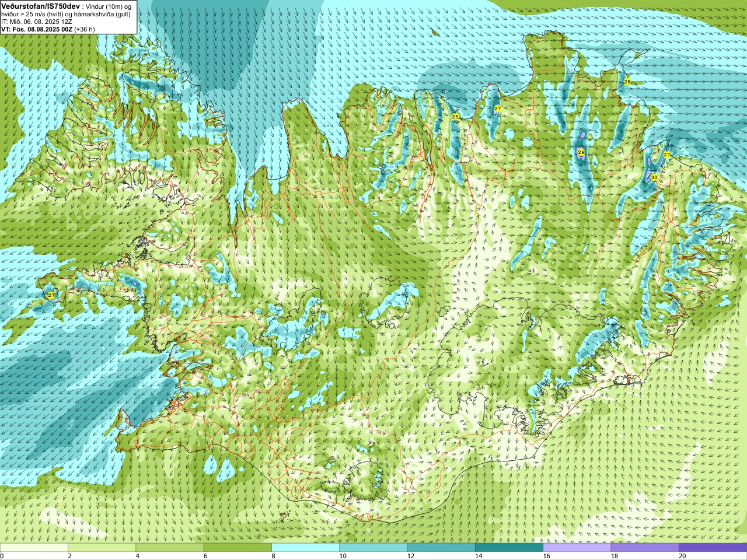Click the '8' tick label on color scale
The height and width of the screenshot is (560, 747).
273,556
